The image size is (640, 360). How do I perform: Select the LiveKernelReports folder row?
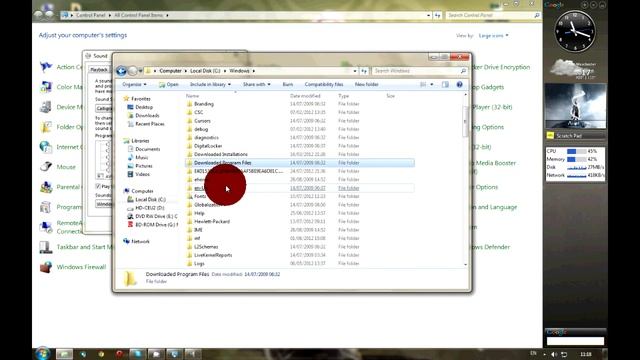pyautogui.click(x=300, y=255)
